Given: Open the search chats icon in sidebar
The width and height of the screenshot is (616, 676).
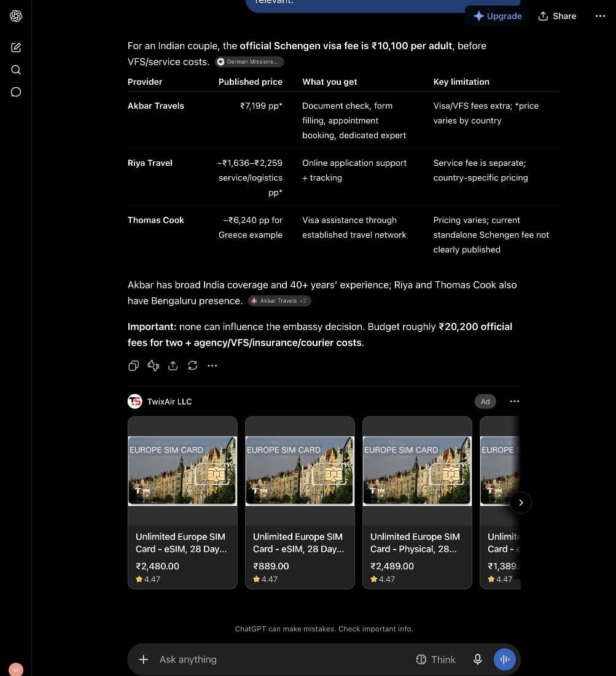Looking at the screenshot, I should (16, 70).
